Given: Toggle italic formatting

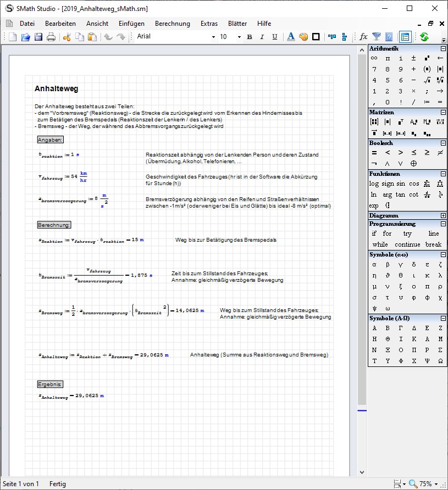Looking at the screenshot, I should [262, 37].
